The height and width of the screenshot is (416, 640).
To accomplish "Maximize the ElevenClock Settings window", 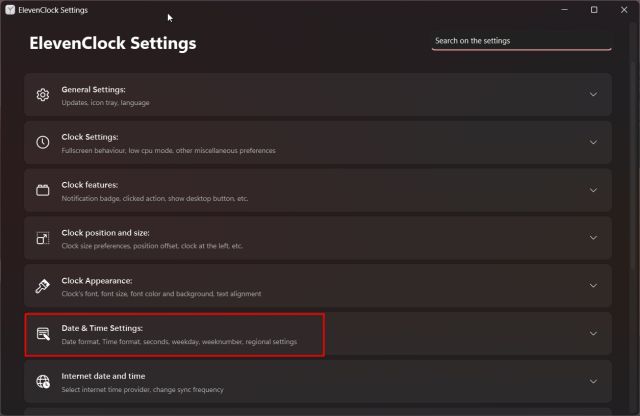I will pos(594,10).
